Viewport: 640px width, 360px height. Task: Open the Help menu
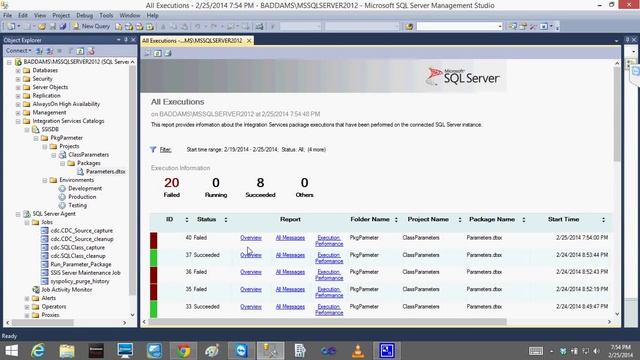pyautogui.click(x=152, y=16)
